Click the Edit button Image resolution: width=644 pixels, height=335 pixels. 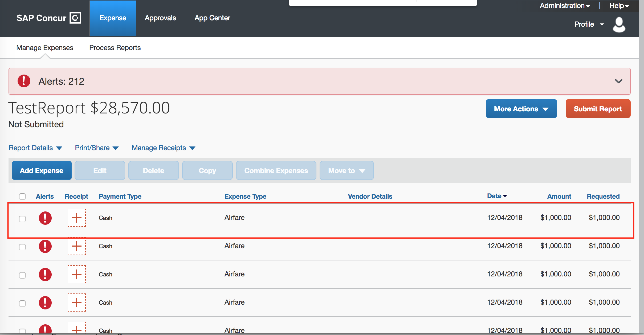[100, 170]
